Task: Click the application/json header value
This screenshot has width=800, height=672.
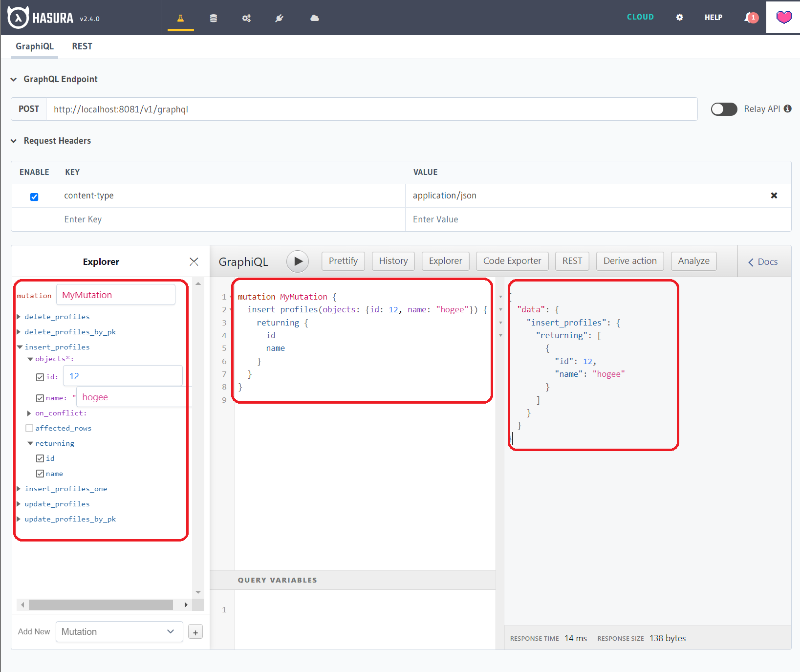Action: pyautogui.click(x=444, y=195)
